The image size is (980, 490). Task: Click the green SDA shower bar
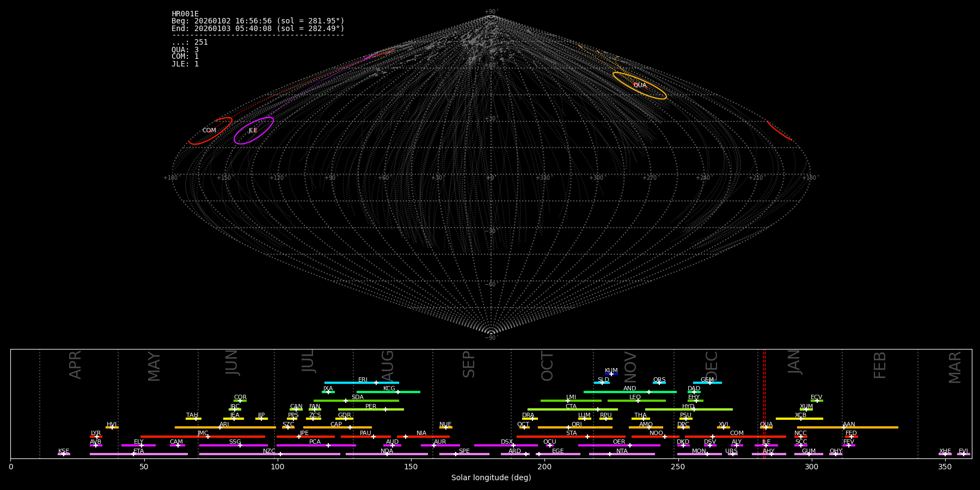pyautogui.click(x=356, y=401)
